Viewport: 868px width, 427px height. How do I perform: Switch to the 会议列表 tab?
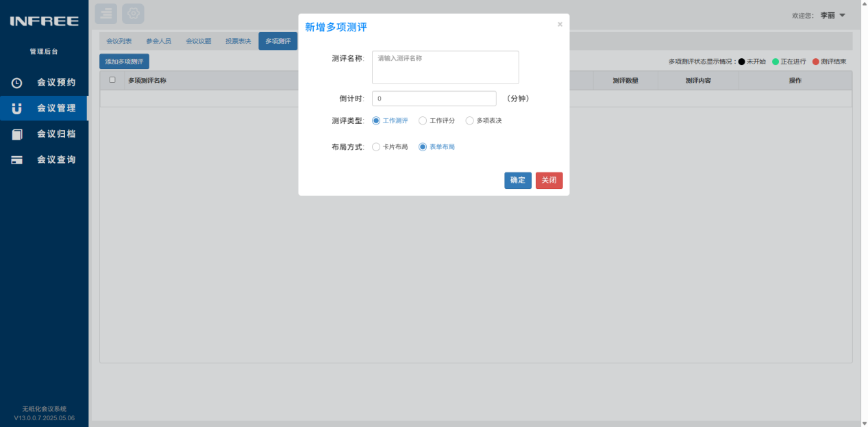pos(119,41)
